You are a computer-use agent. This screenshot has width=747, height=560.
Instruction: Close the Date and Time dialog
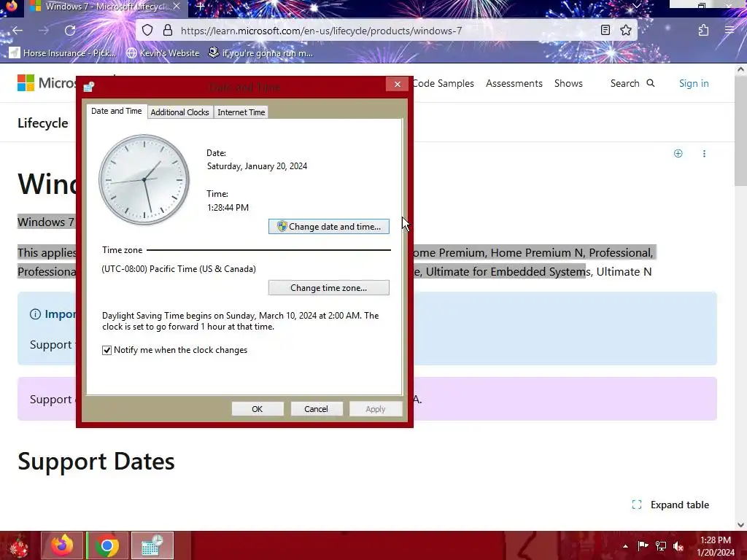pos(398,85)
